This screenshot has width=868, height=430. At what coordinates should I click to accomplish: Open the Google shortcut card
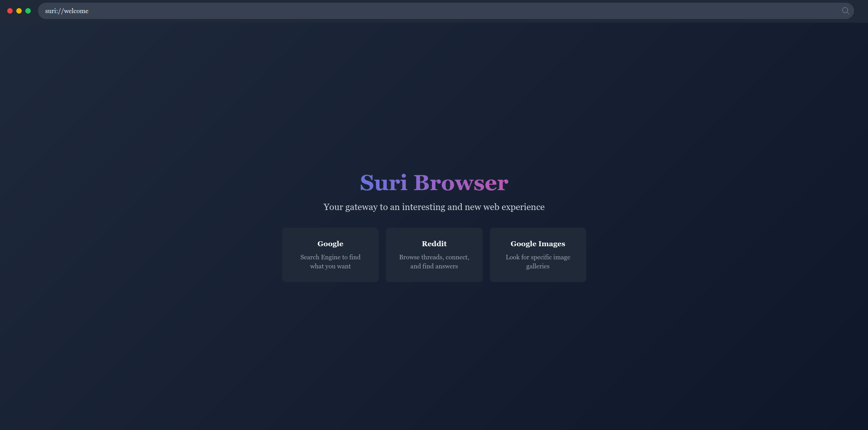click(x=330, y=255)
